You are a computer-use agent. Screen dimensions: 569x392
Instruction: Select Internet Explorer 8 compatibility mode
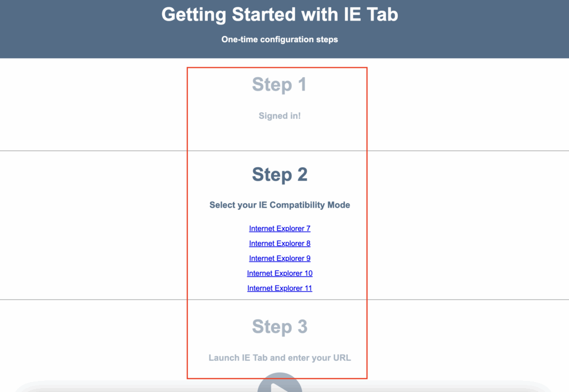tap(279, 243)
